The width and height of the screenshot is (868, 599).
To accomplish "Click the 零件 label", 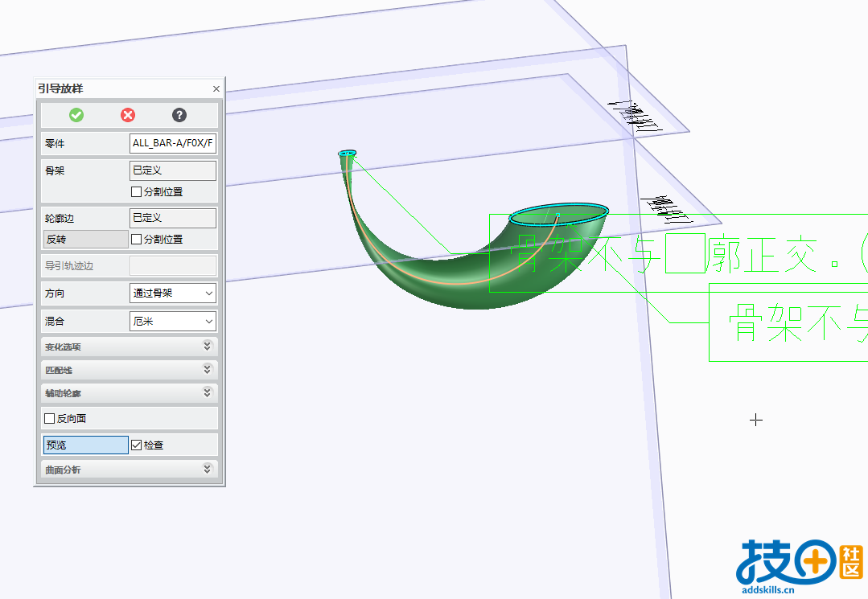I will 55,143.
